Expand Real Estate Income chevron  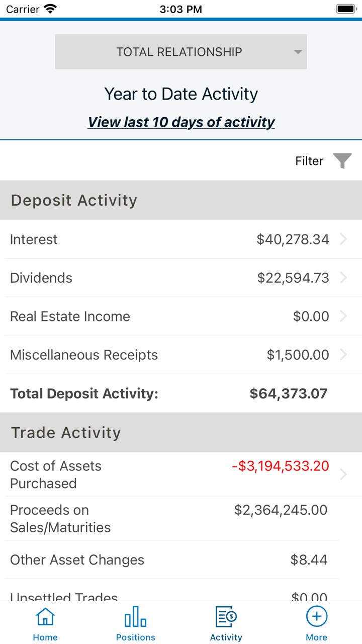pyautogui.click(x=343, y=316)
